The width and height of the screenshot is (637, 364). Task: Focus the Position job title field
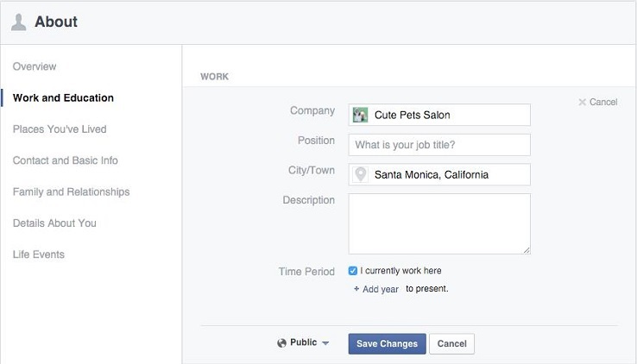[x=439, y=144]
